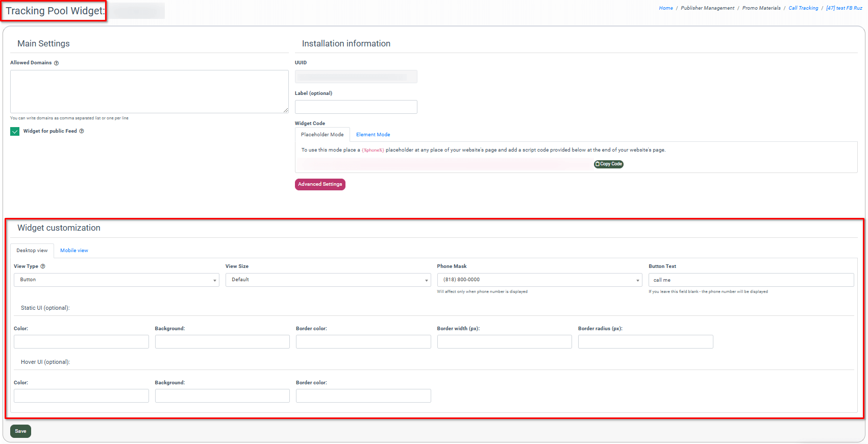
Task: Click help icon next to Widget for public Feed
Action: tap(82, 131)
